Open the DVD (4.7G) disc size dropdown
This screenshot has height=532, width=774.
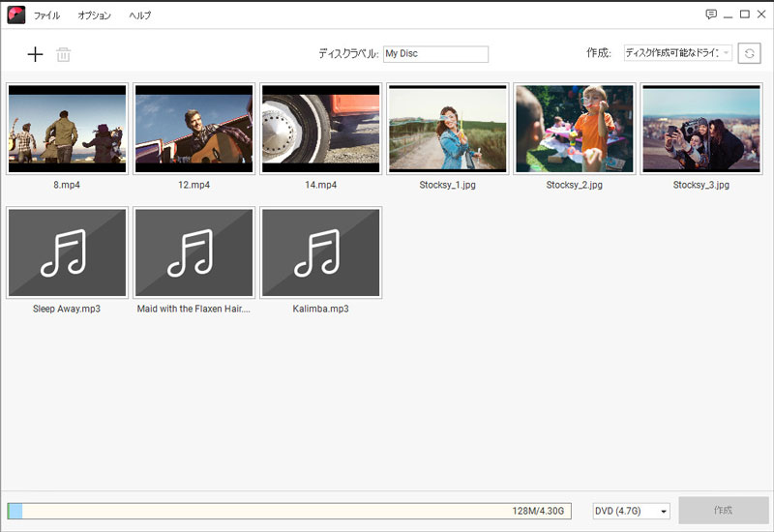[x=631, y=511]
